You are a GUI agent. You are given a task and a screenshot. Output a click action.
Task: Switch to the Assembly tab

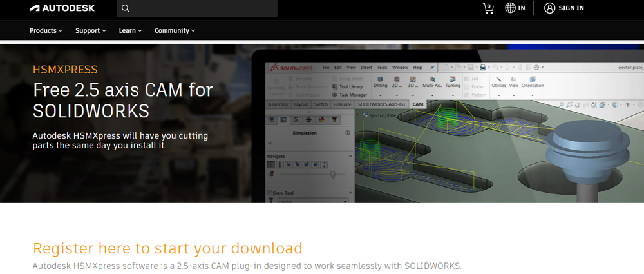tap(278, 104)
